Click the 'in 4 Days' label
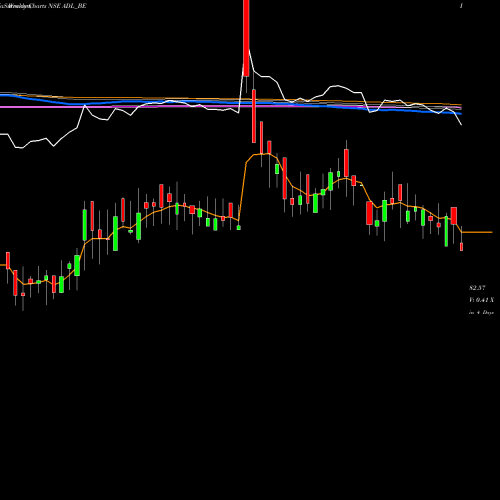The height and width of the screenshot is (500, 500). point(481,313)
